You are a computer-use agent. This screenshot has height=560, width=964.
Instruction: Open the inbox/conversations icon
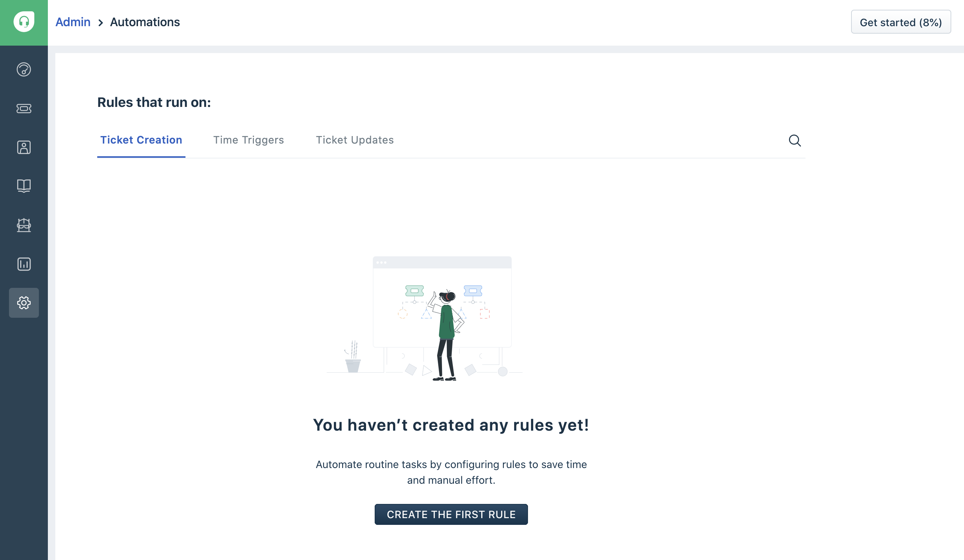(23, 108)
